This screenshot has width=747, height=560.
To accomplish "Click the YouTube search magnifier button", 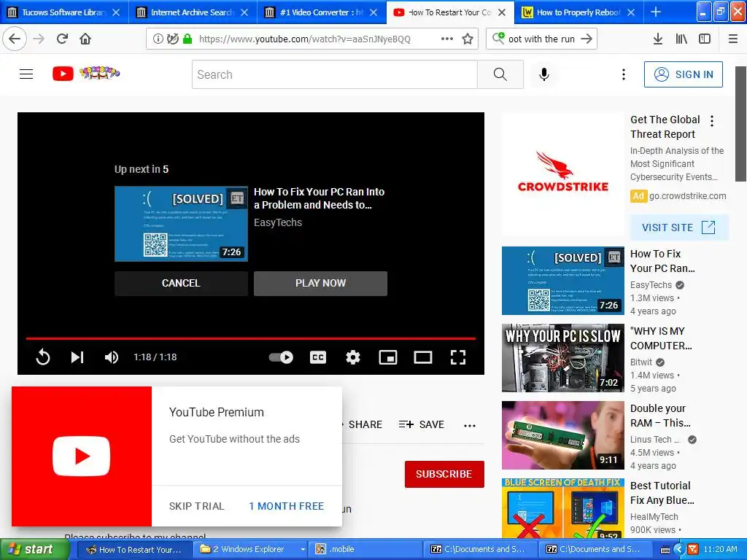I will (x=500, y=74).
